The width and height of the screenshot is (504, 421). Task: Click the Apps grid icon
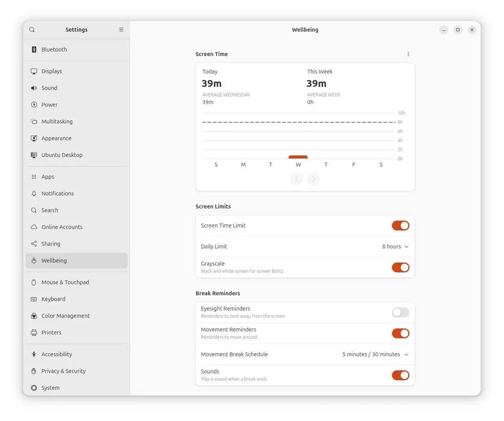[x=34, y=177]
